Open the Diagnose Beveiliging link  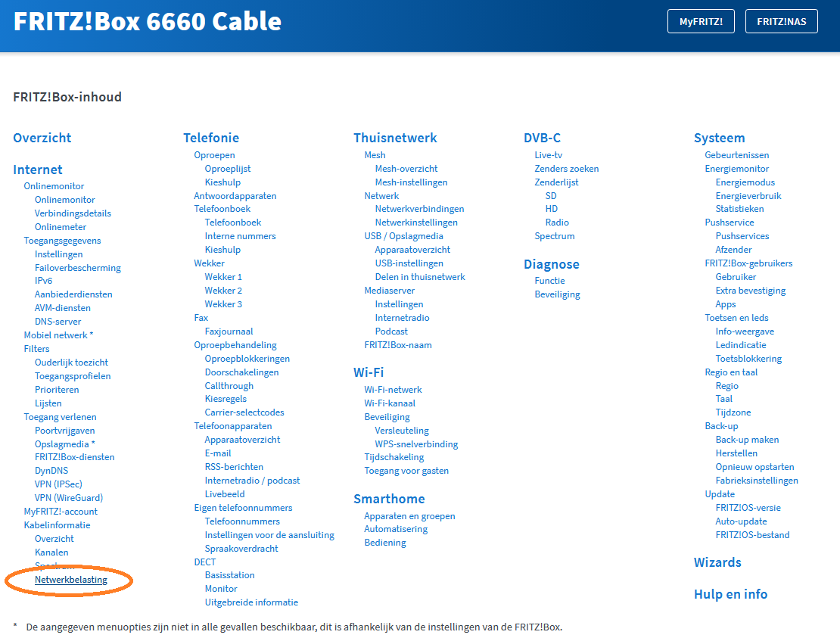coord(557,294)
